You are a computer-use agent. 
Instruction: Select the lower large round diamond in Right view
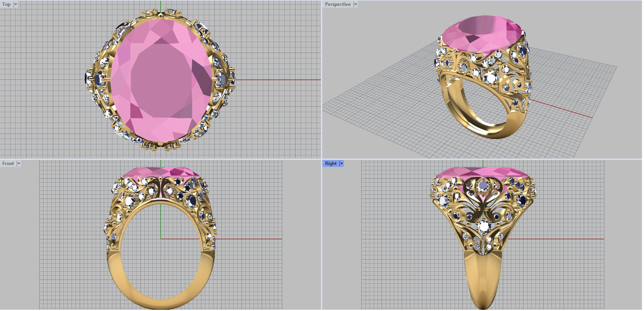483,226
